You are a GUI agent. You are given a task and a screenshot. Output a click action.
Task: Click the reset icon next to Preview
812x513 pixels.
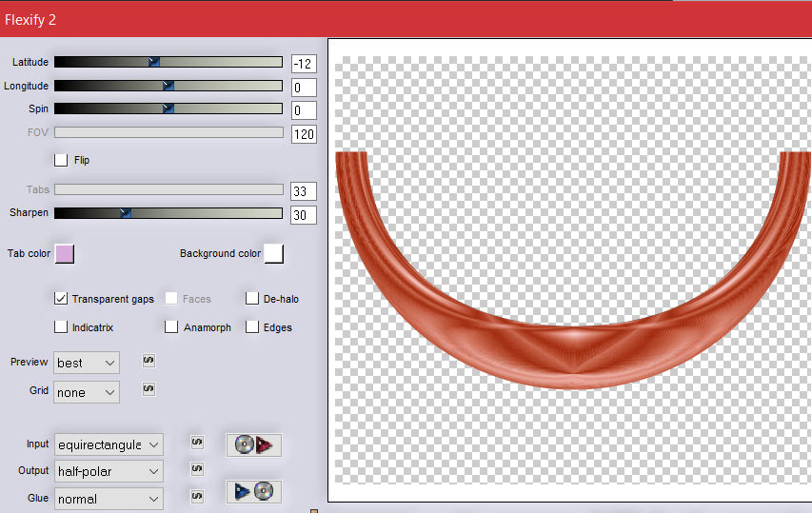click(149, 361)
